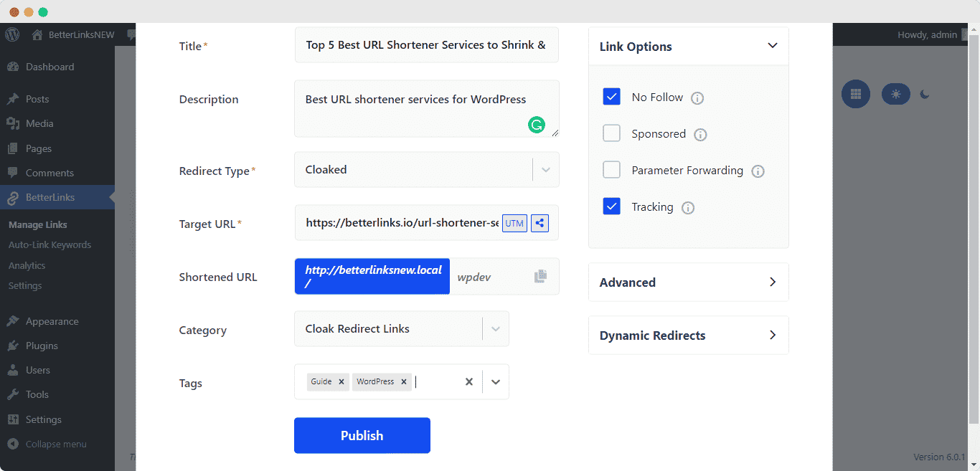Click the social share icon beside UTM

[540, 223]
